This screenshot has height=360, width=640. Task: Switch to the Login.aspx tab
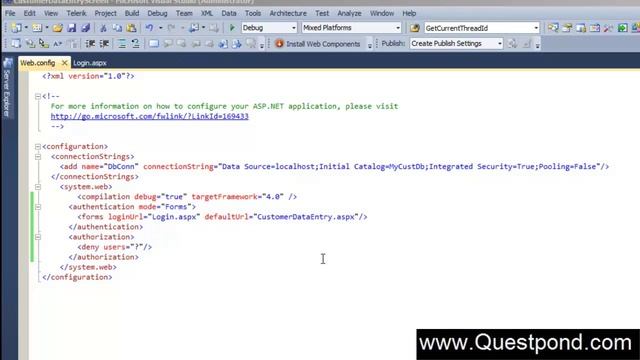pyautogui.click(x=90, y=63)
